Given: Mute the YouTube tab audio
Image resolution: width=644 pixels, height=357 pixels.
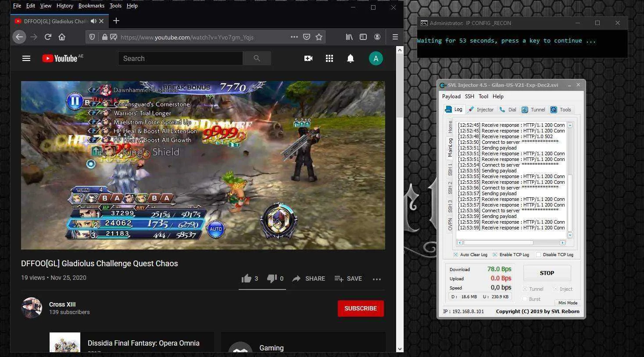Looking at the screenshot, I should pos(93,21).
